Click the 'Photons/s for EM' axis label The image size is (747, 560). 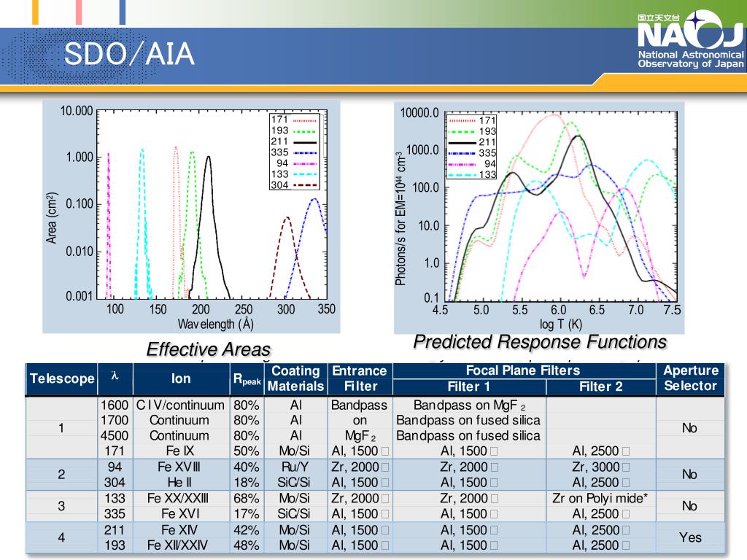click(400, 219)
